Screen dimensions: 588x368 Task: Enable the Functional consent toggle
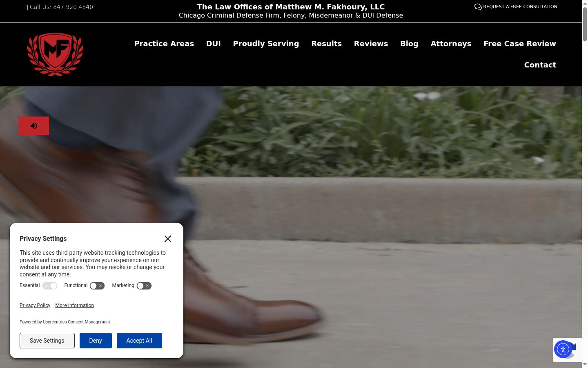click(97, 286)
